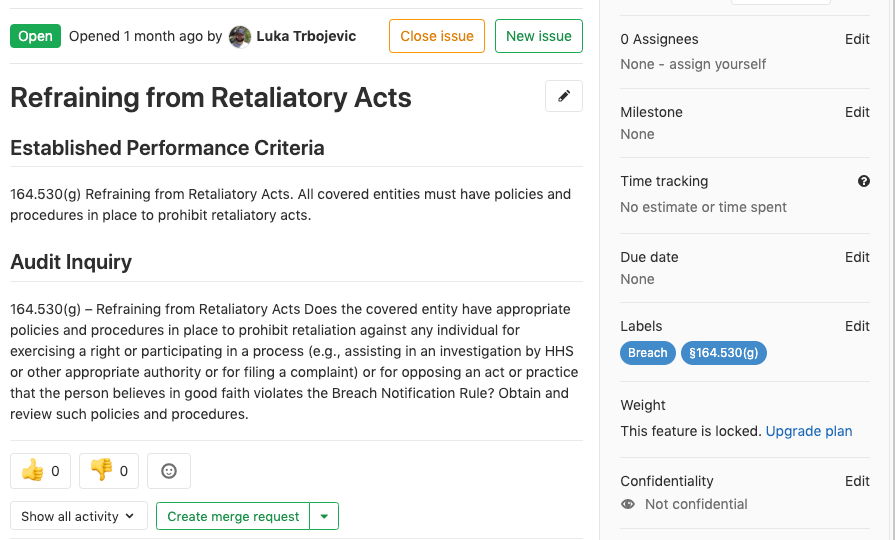Click the New issue button

538,36
